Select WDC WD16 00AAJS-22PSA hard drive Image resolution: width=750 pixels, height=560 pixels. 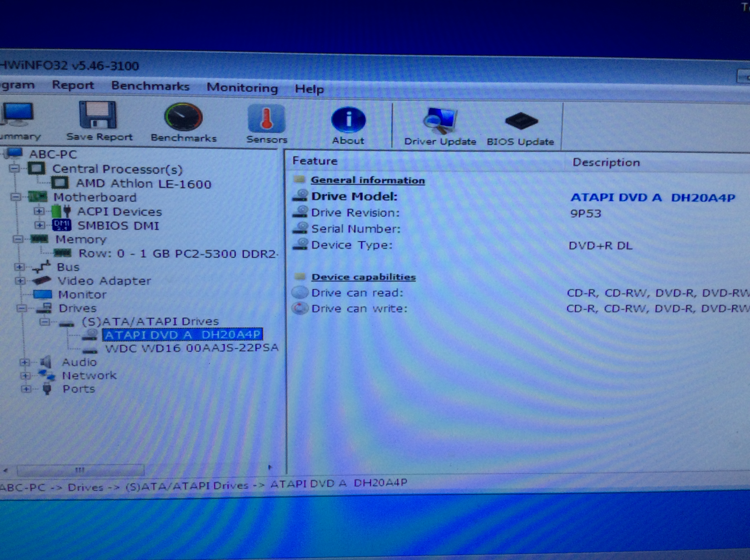pos(192,348)
